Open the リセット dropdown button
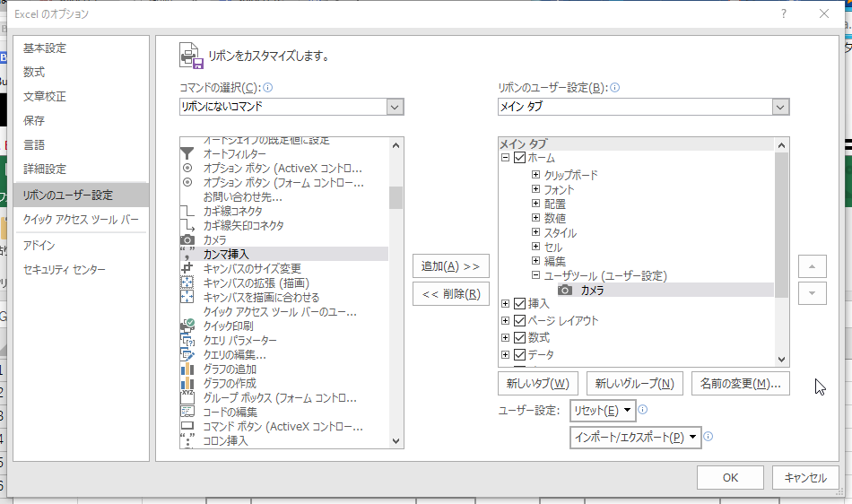Viewport: 852px width, 504px height. [603, 411]
